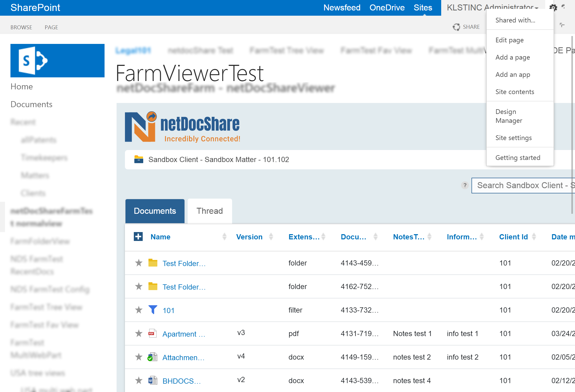This screenshot has width=575, height=392.
Task: Choose Add an app in settings menu
Action: [513, 74]
